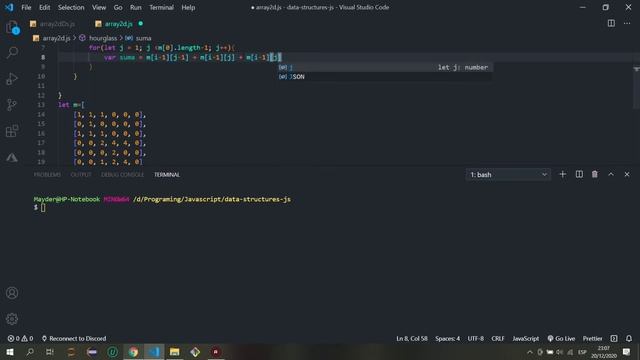Click suma in the breadcrumb
This screenshot has height=360, width=640.
click(143, 38)
